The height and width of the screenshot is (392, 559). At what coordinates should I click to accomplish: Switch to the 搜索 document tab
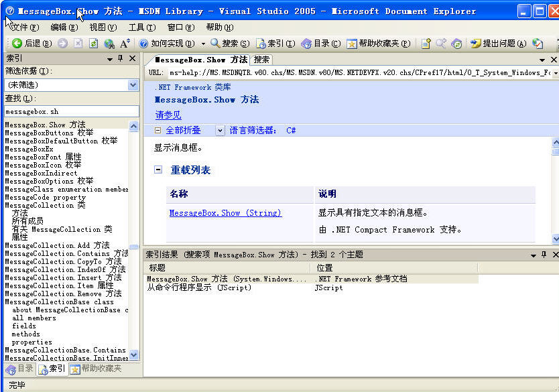[x=261, y=60]
